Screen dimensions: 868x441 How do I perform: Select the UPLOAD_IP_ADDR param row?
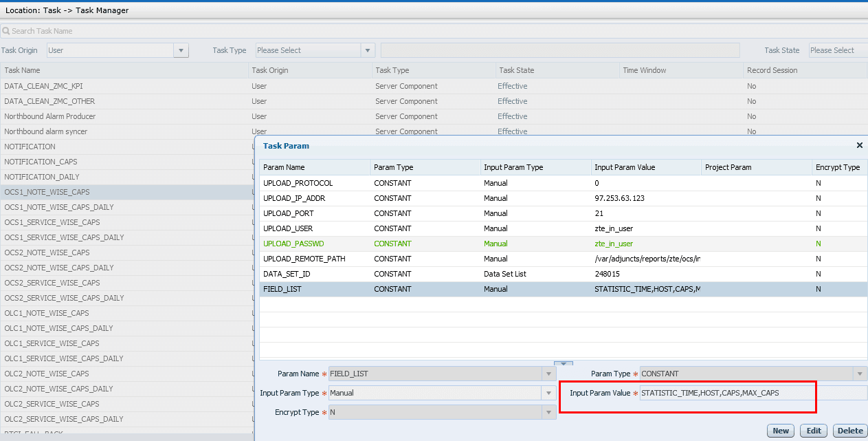pyautogui.click(x=564, y=198)
